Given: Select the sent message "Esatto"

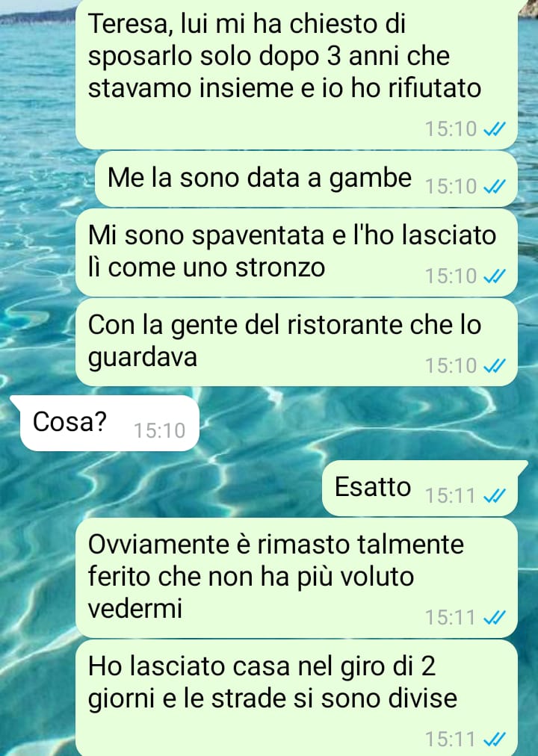Looking at the screenshot, I should pyautogui.click(x=421, y=488).
